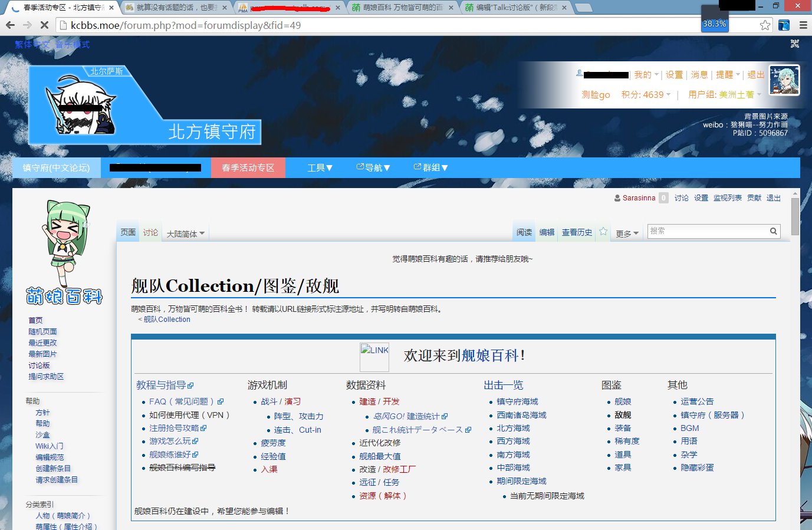Click the LINK image in welcome banner
Image resolution: width=812 pixels, height=530 pixels.
pyautogui.click(x=374, y=357)
